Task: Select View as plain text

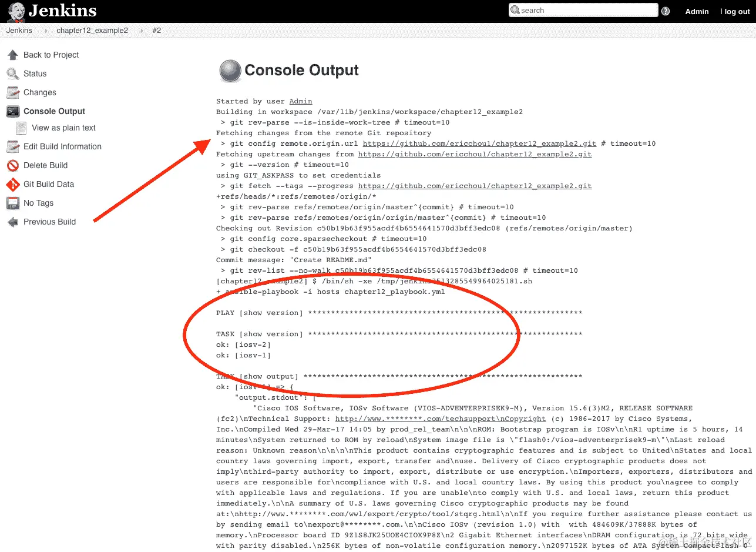Action: (x=63, y=128)
